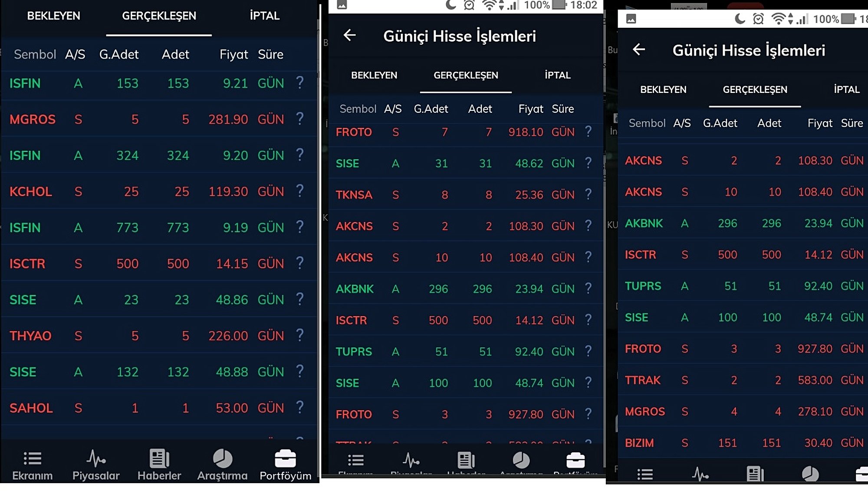The width and height of the screenshot is (868, 491).
Task: Tap back arrow in middle Güniçi Hisse İşlemleri
Action: click(349, 36)
